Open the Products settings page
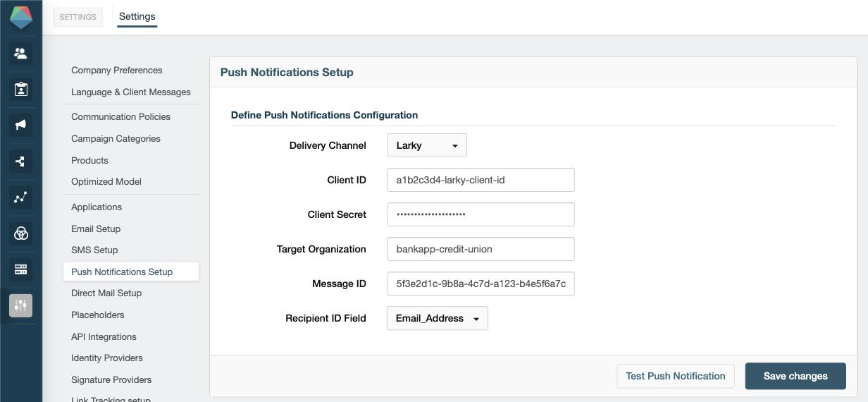 click(x=90, y=160)
